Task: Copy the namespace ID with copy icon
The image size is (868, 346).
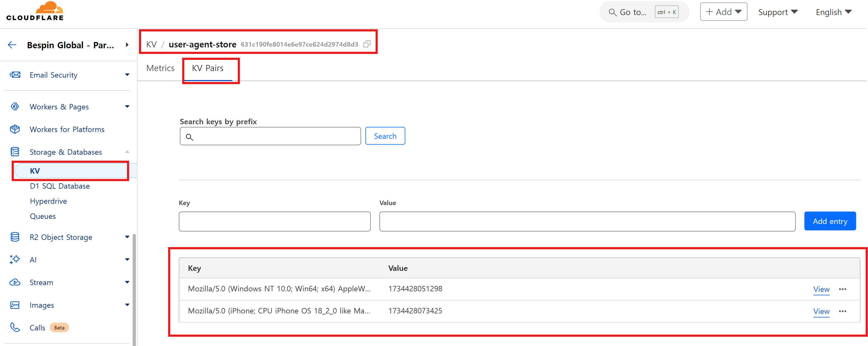Action: tap(367, 44)
